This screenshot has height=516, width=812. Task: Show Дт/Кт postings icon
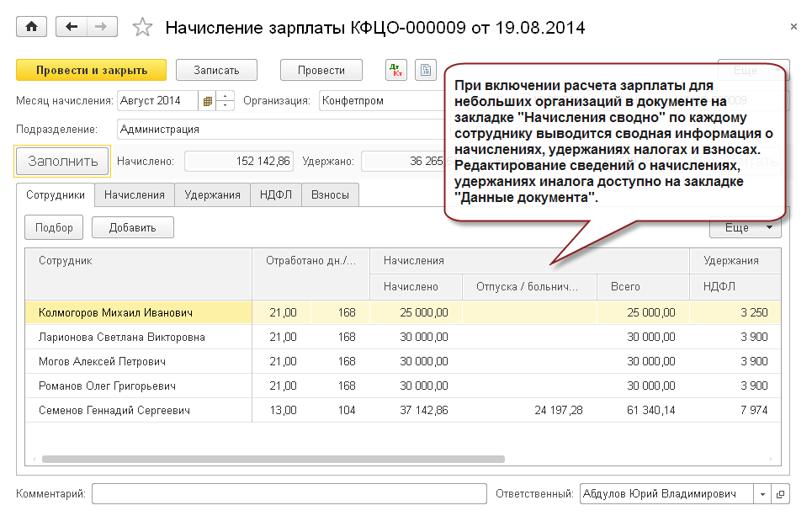[x=396, y=71]
